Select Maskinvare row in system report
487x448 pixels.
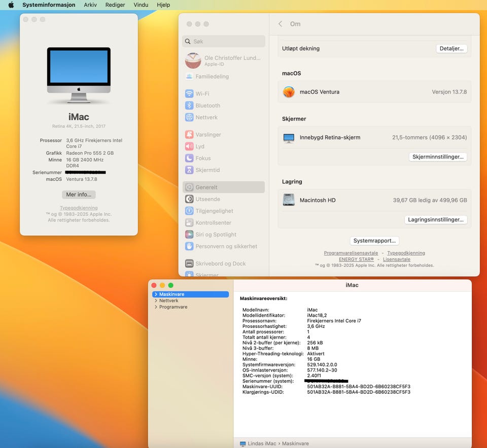pyautogui.click(x=191, y=294)
